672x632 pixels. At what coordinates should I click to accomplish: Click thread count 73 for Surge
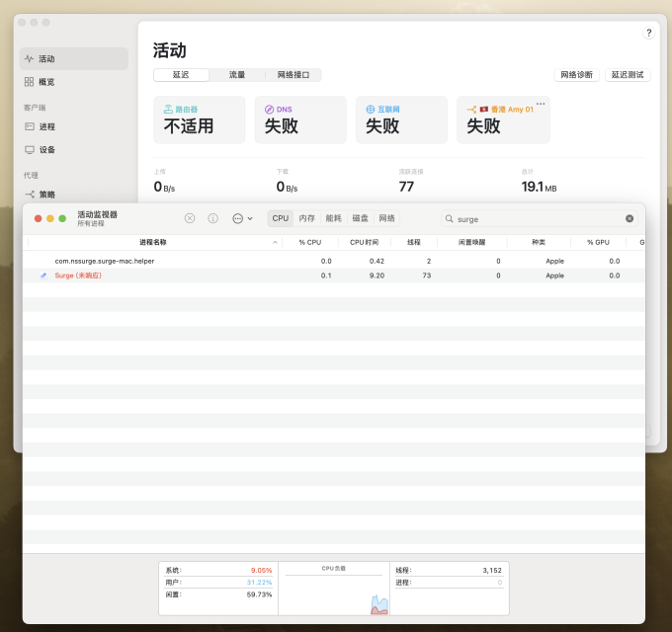427,276
